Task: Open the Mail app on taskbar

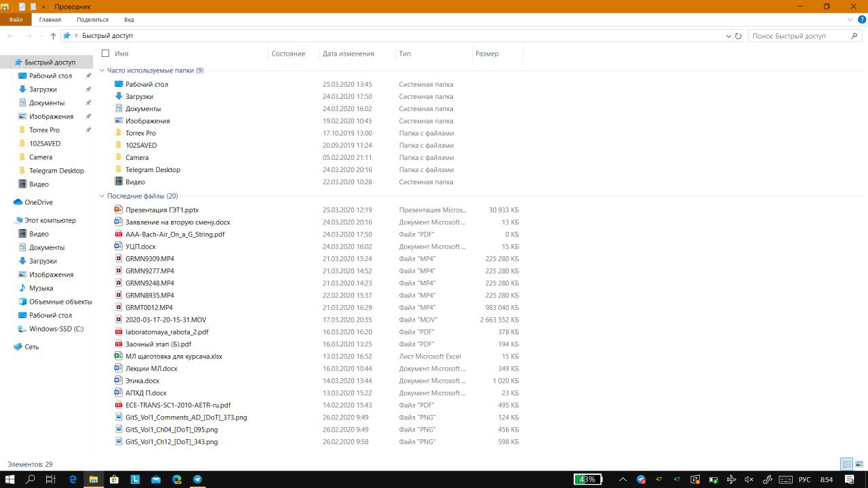Action: [156, 479]
